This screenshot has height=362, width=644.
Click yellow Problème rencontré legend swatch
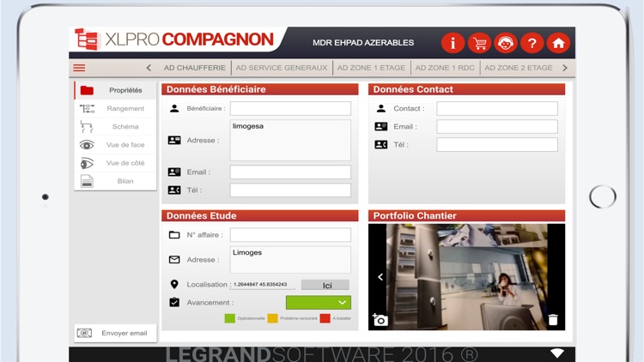pos(273,318)
